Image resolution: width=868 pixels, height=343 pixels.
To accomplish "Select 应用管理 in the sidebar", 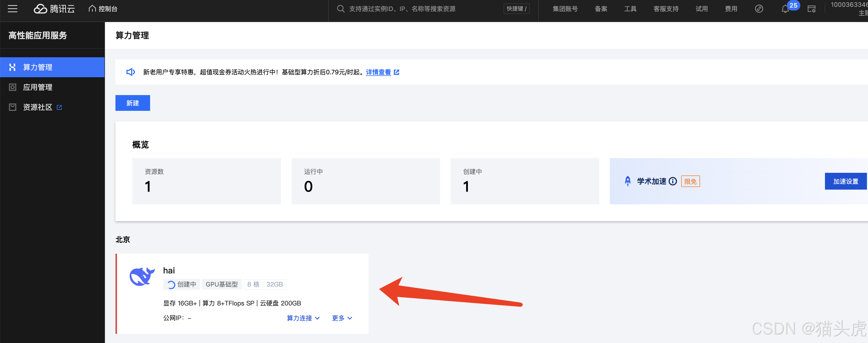I will click(x=38, y=87).
